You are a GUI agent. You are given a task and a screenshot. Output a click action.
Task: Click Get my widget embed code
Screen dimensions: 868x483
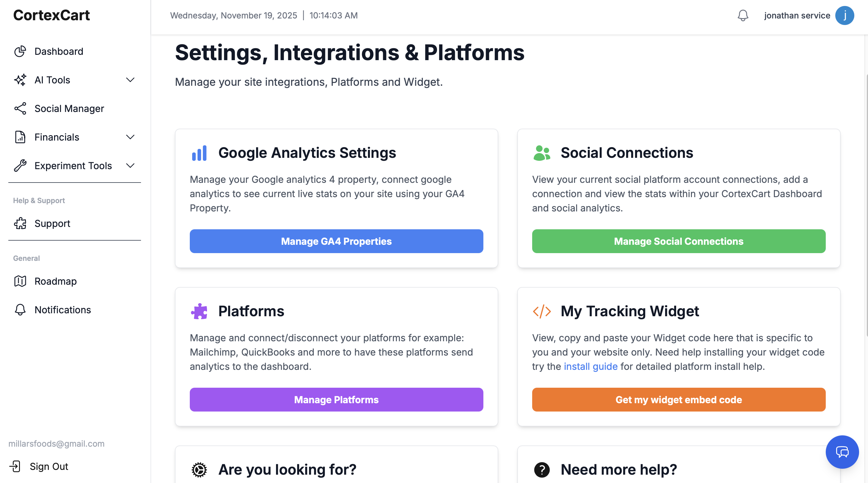coord(678,399)
